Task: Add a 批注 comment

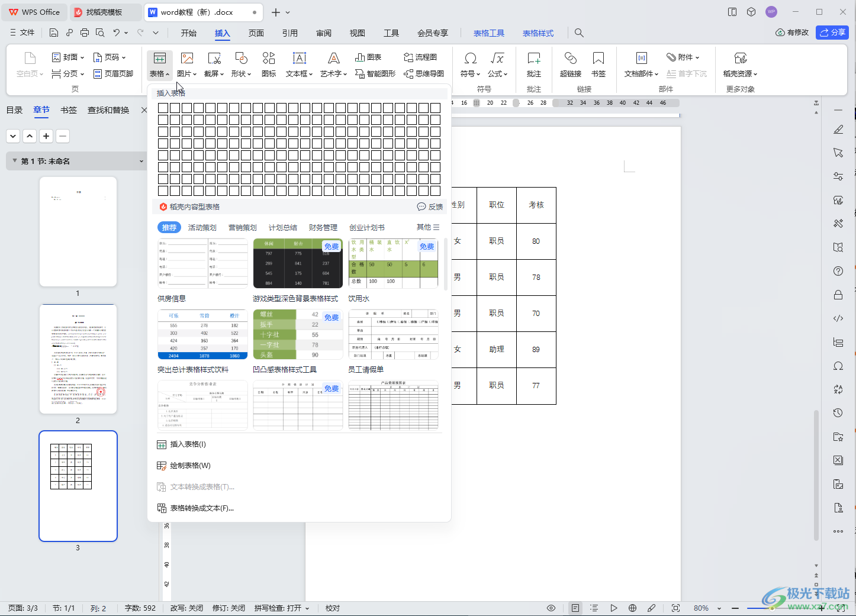Action: click(x=534, y=65)
